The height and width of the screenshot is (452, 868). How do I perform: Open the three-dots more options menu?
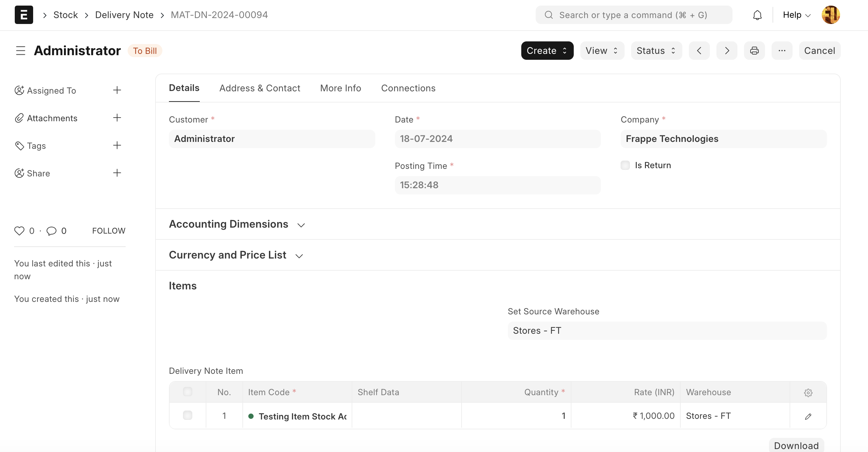[782, 51]
